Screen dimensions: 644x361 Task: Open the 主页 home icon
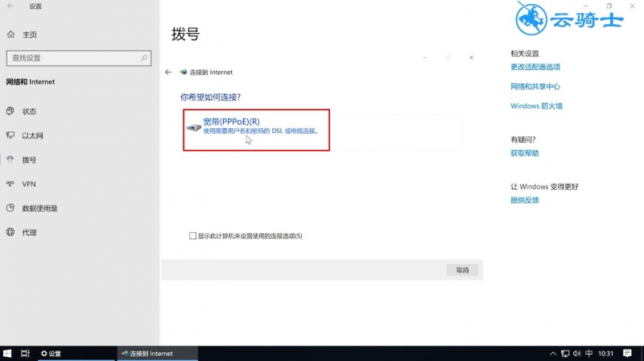[10, 35]
